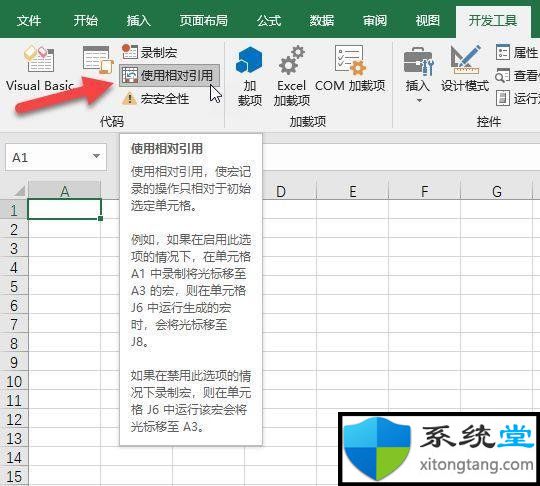The height and width of the screenshot is (486, 540).
Task: Open the 加载项 add-ins button
Action: pyautogui.click(x=249, y=76)
